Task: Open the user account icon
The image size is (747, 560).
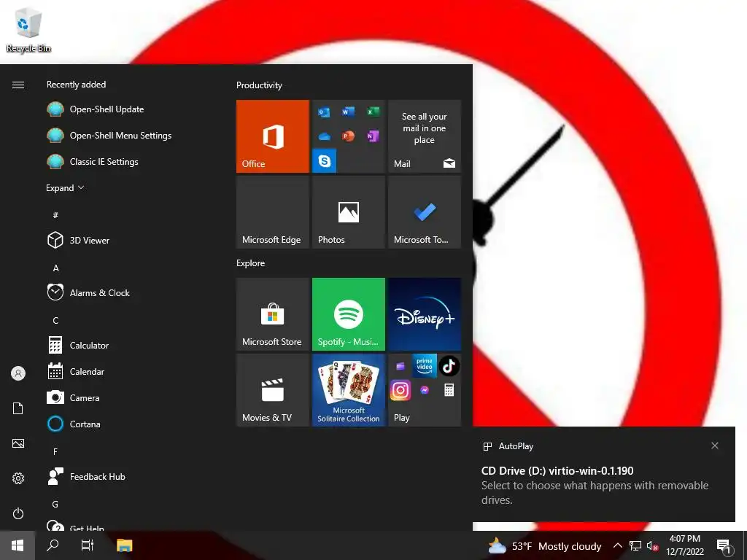Action: click(18, 373)
